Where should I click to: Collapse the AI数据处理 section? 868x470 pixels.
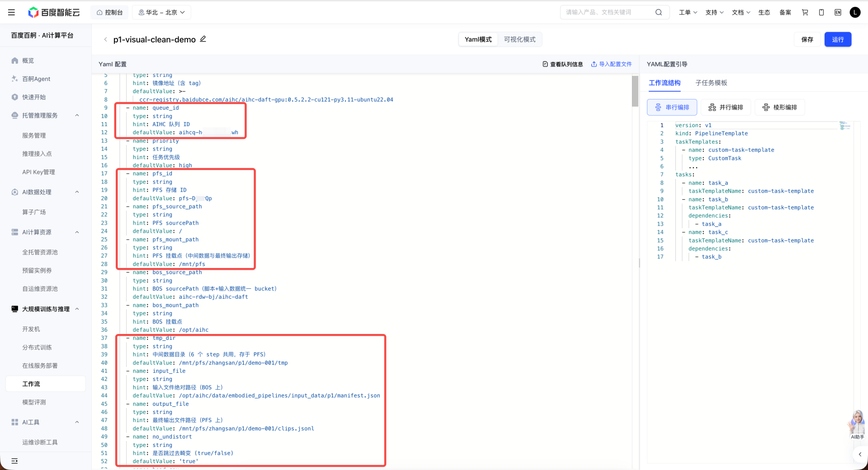[77, 192]
